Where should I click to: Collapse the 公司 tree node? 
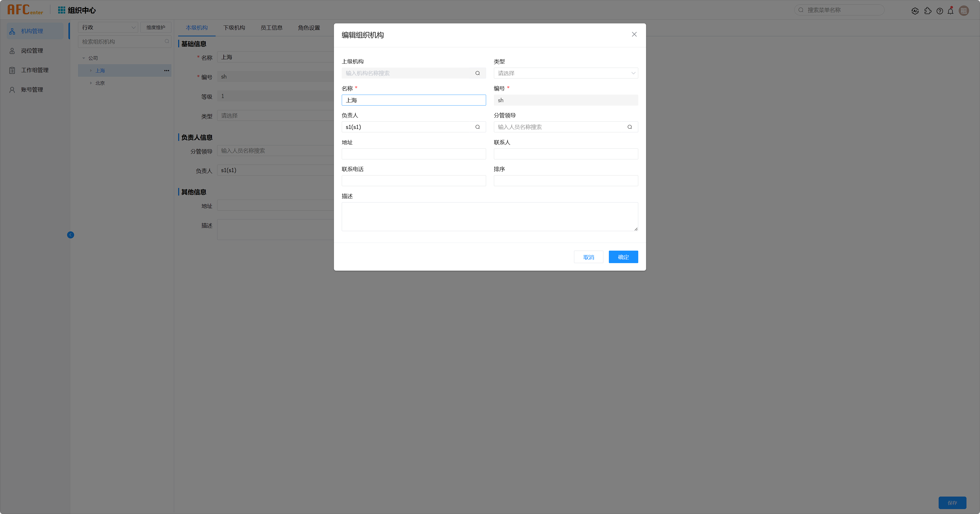[x=84, y=58]
